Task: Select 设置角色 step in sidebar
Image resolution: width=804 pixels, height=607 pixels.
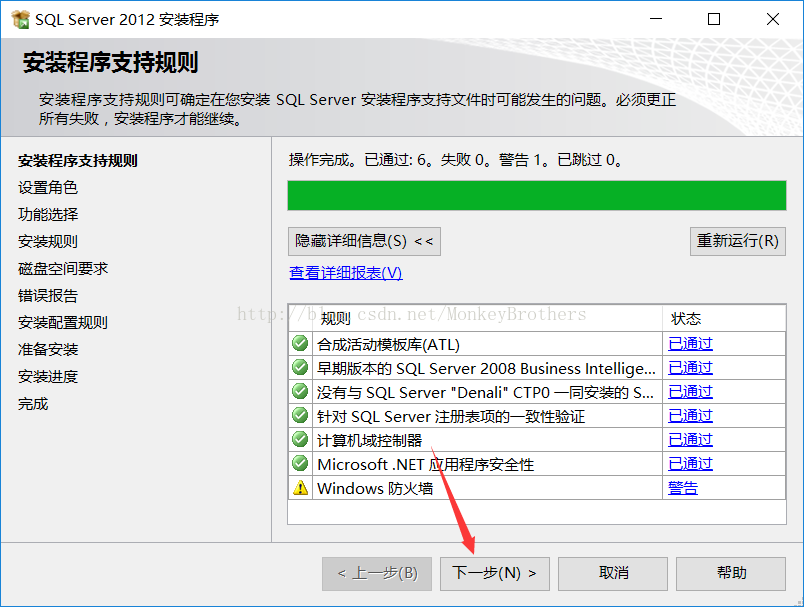Action: click(x=48, y=188)
